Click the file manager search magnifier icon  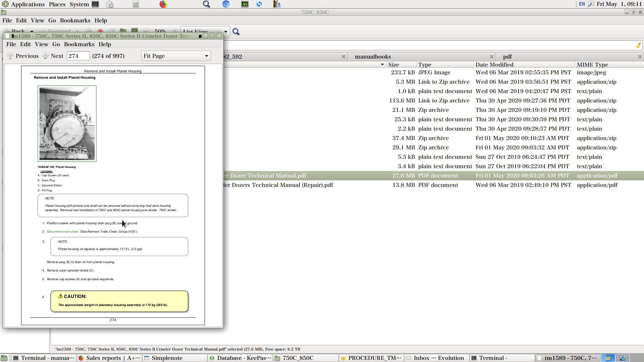(x=236, y=32)
